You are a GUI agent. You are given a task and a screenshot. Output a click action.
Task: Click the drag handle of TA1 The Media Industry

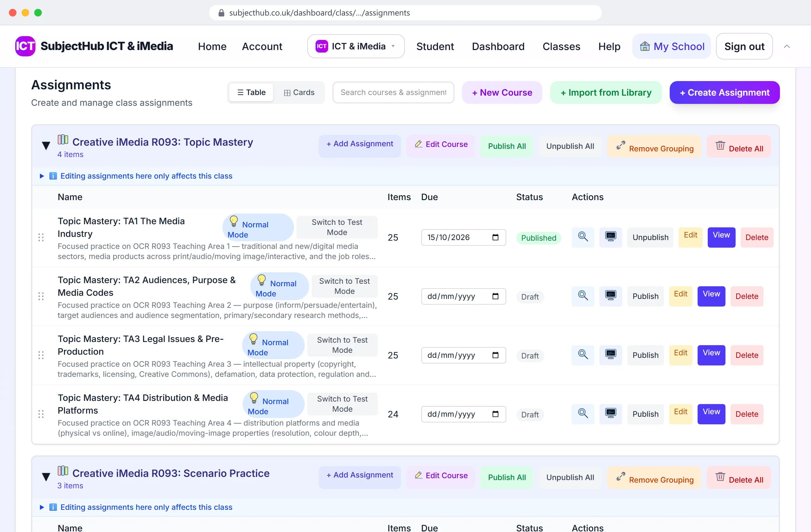pos(41,237)
